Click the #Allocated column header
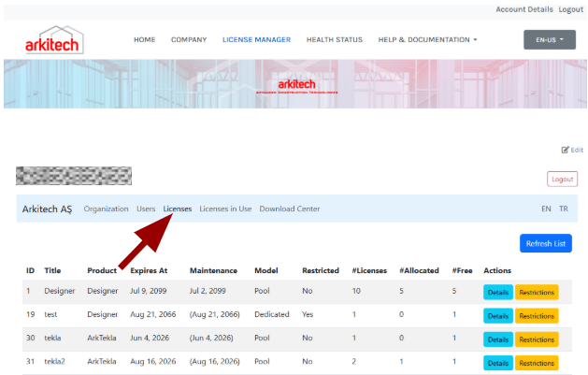The height and width of the screenshot is (375, 588). click(419, 271)
